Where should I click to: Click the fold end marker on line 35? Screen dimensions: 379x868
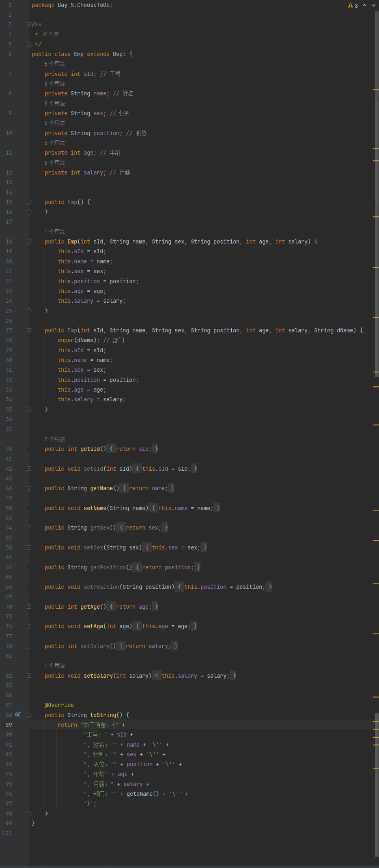click(x=29, y=409)
